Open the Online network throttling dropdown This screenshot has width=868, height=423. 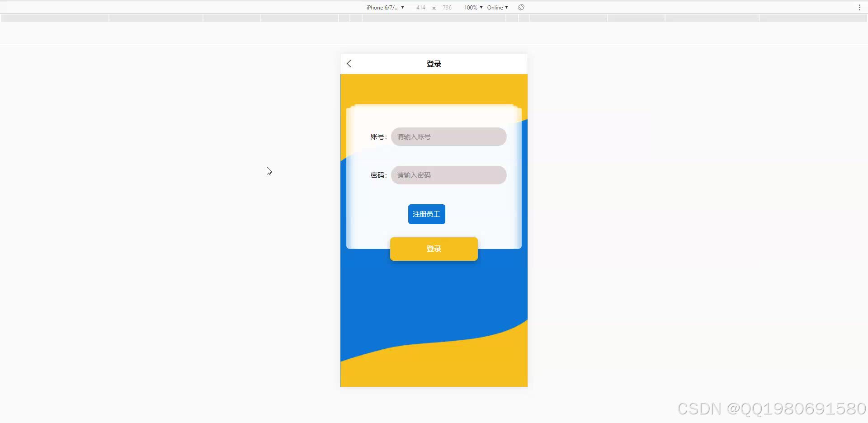pyautogui.click(x=496, y=7)
